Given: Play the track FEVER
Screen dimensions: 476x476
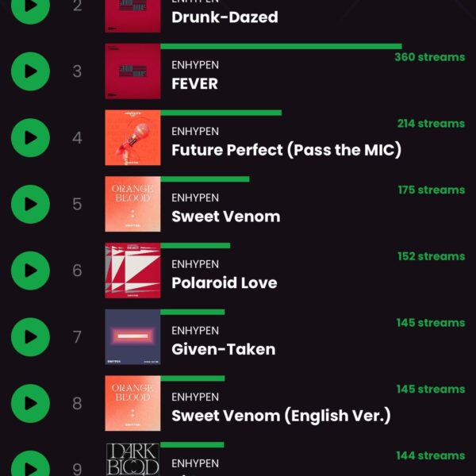Looking at the screenshot, I should 30,71.
